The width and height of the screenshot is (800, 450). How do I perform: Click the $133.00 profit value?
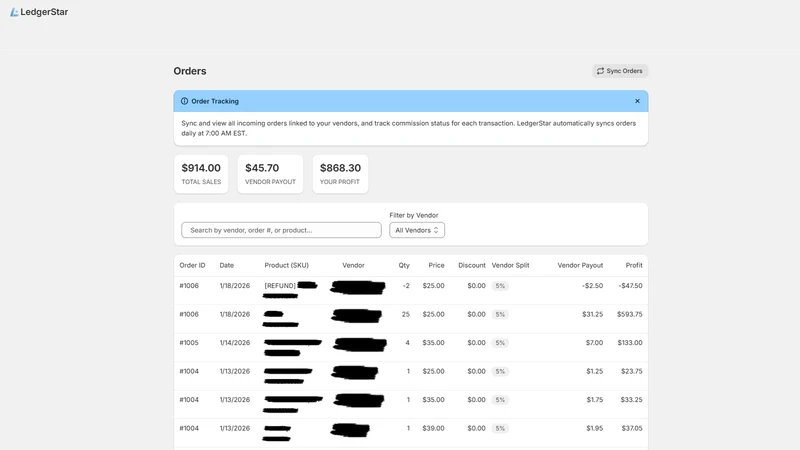coord(630,343)
